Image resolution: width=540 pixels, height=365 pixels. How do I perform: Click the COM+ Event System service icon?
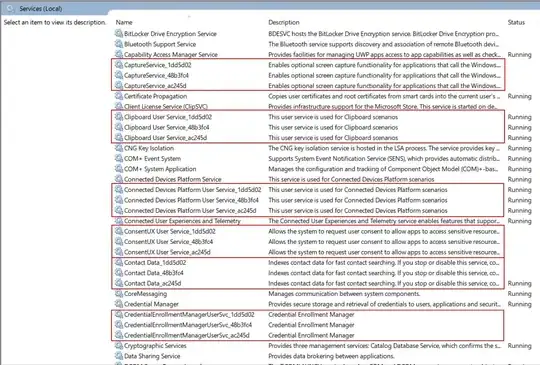[x=119, y=158]
